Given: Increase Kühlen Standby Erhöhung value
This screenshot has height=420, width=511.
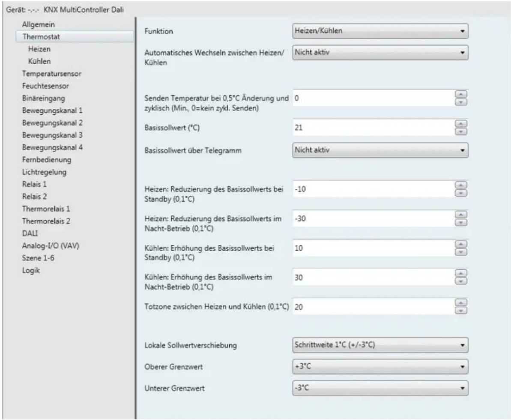Looking at the screenshot, I should pos(461,244).
